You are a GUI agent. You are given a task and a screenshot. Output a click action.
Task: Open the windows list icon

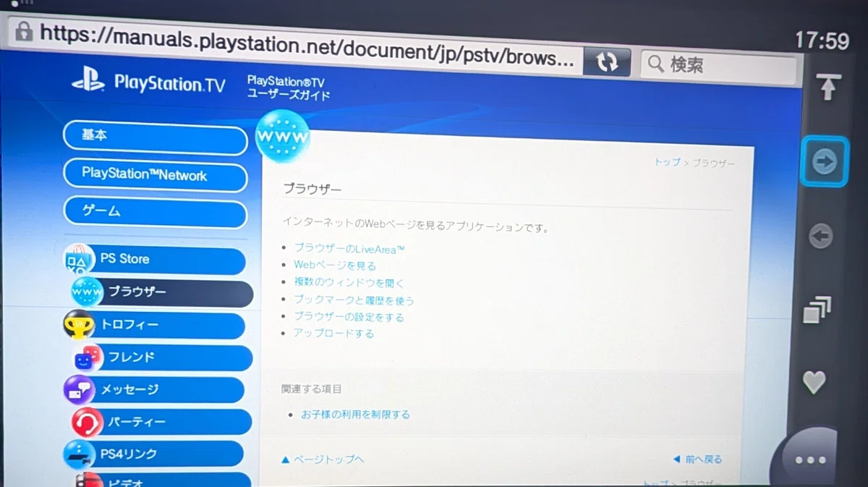coord(817,310)
